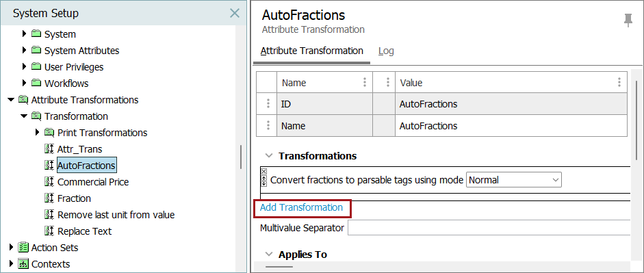Collapse the Attribute Transformations tree node
The height and width of the screenshot is (273, 644).
coord(11,100)
